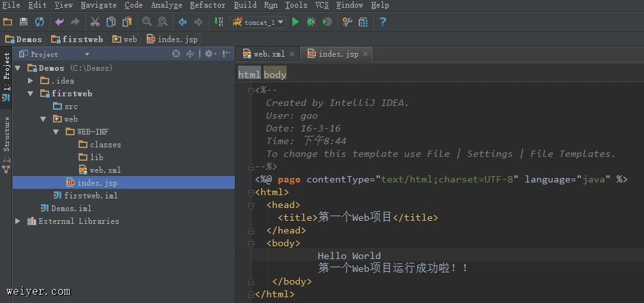Open the Refactor menu
Viewport: 644px width, 303px height.
[208, 5]
